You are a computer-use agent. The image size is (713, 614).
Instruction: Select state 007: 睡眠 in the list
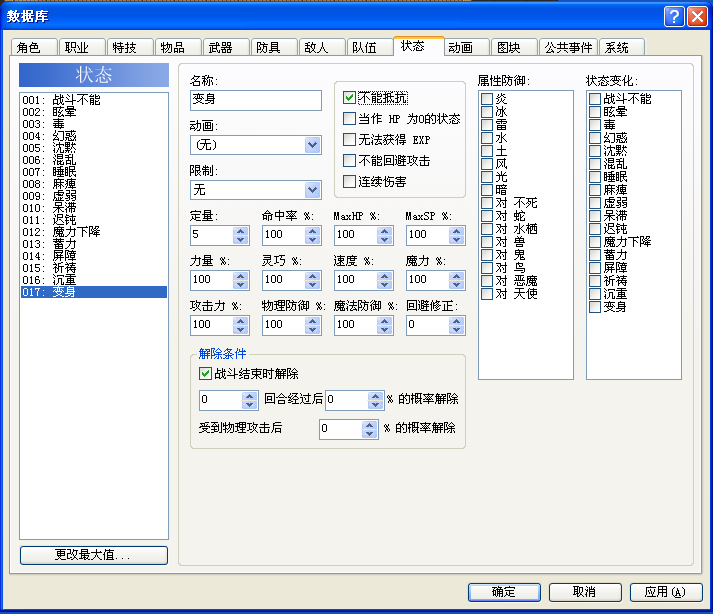(94, 172)
